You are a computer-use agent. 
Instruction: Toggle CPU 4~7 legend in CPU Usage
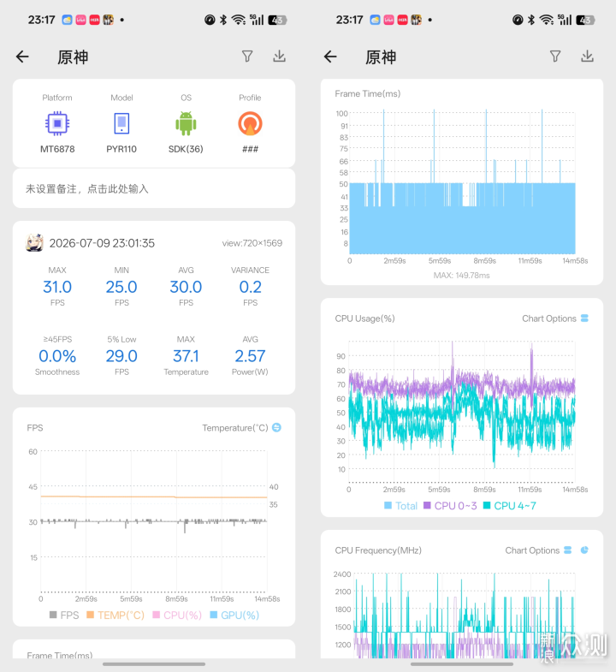509,506
